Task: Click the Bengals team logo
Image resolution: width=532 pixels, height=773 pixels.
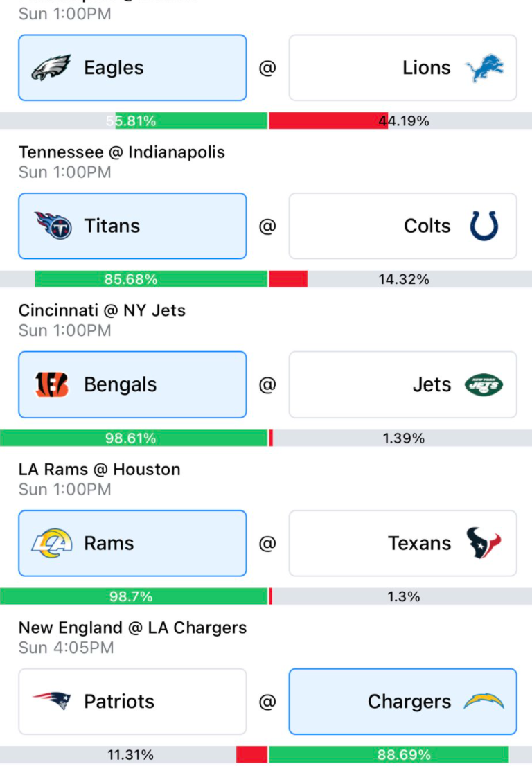Action: [x=51, y=384]
